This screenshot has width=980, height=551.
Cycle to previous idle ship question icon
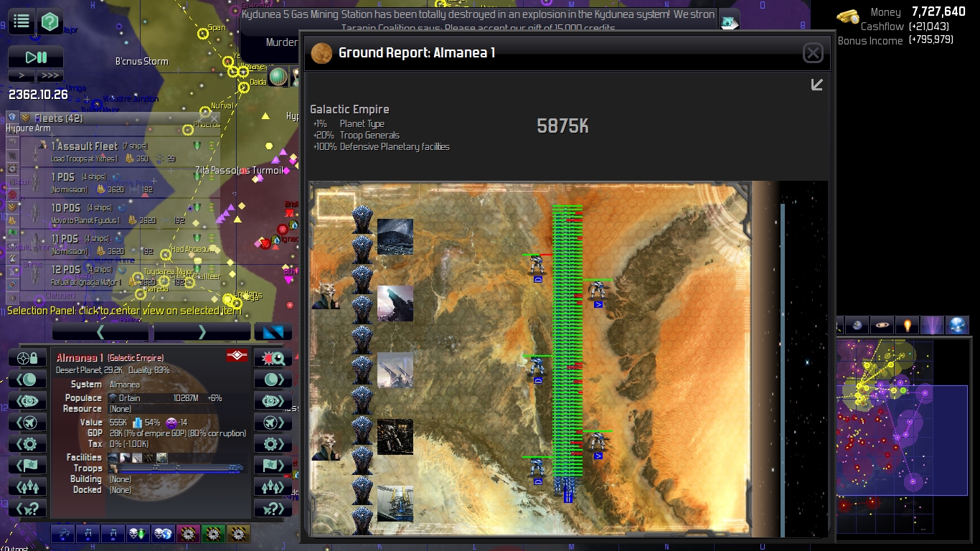(27, 508)
